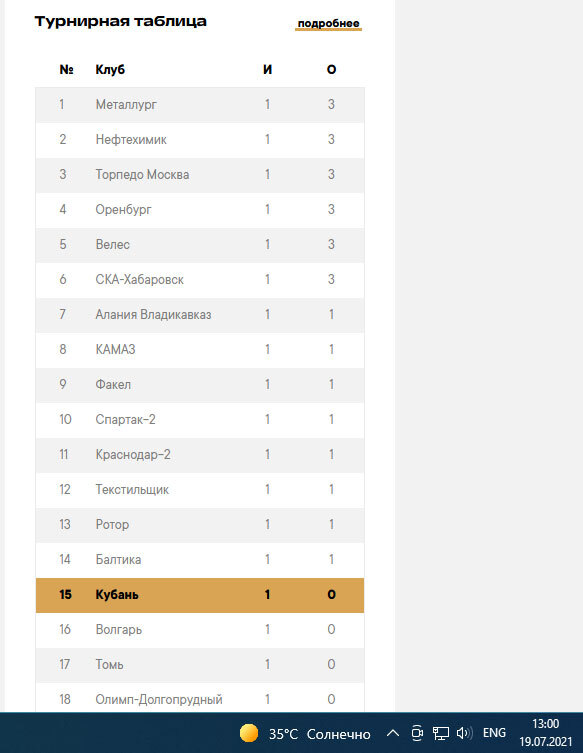Show hidden tray icons chevron
The image size is (583, 753).
click(x=393, y=733)
